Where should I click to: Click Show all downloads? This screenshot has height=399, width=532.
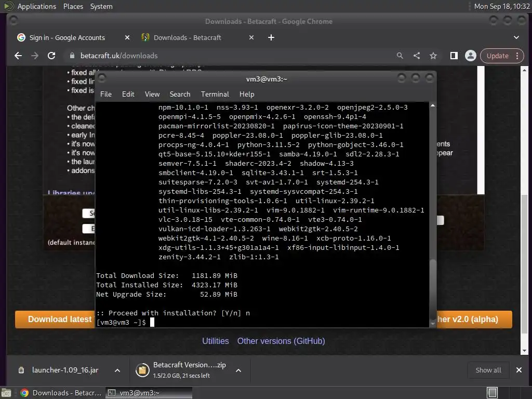tap(488, 370)
